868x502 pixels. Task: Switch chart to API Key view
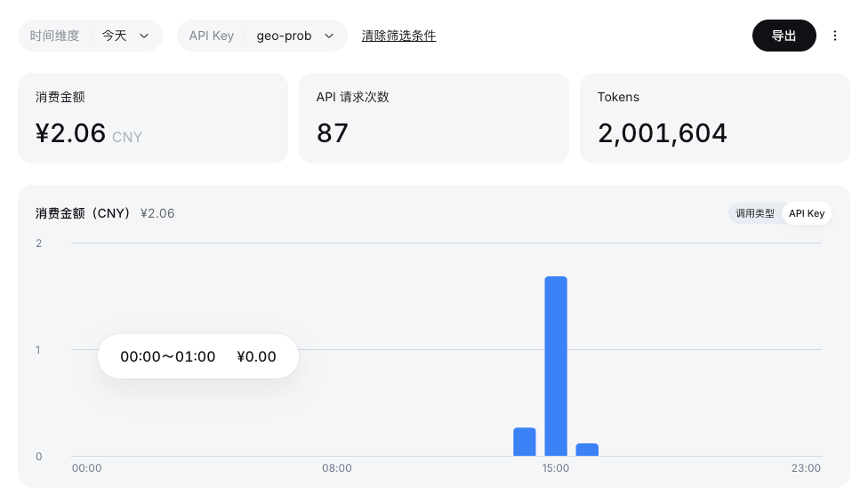click(807, 213)
